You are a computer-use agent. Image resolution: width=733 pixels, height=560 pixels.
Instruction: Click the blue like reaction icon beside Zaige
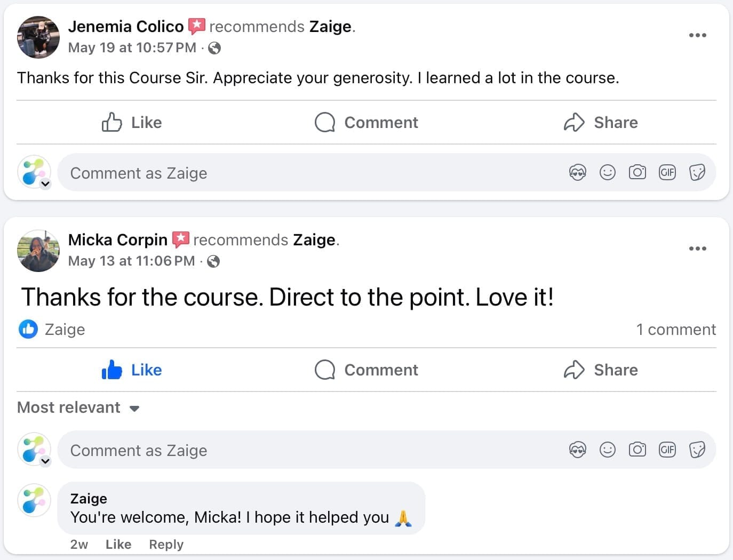[x=28, y=329]
